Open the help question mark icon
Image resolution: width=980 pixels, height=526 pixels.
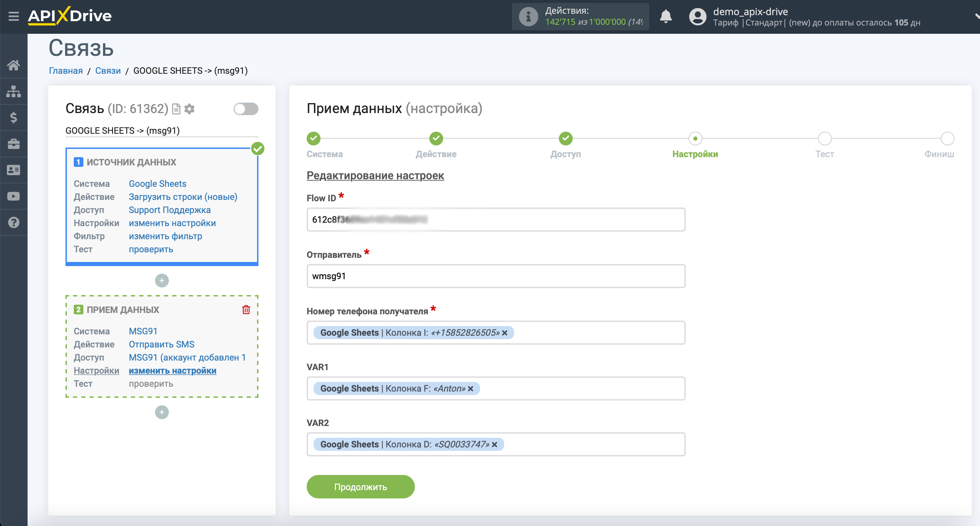point(14,222)
